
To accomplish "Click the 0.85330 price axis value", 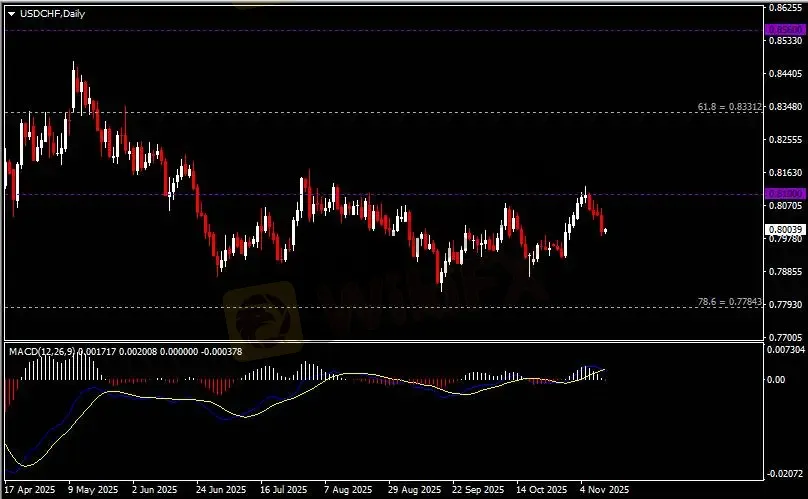I will [x=785, y=41].
